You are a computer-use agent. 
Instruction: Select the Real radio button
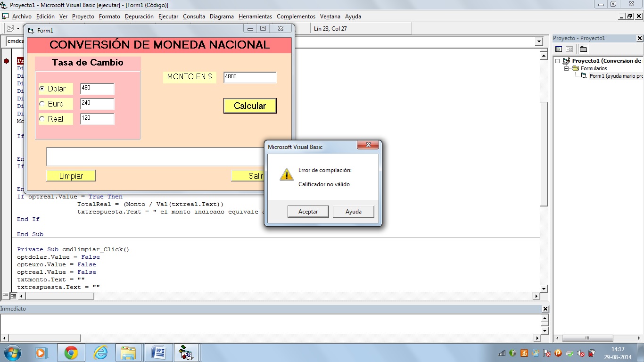coord(42,119)
